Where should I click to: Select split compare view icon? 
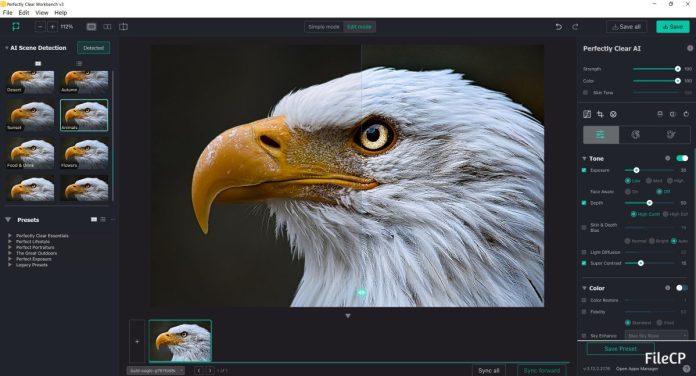coord(123,27)
